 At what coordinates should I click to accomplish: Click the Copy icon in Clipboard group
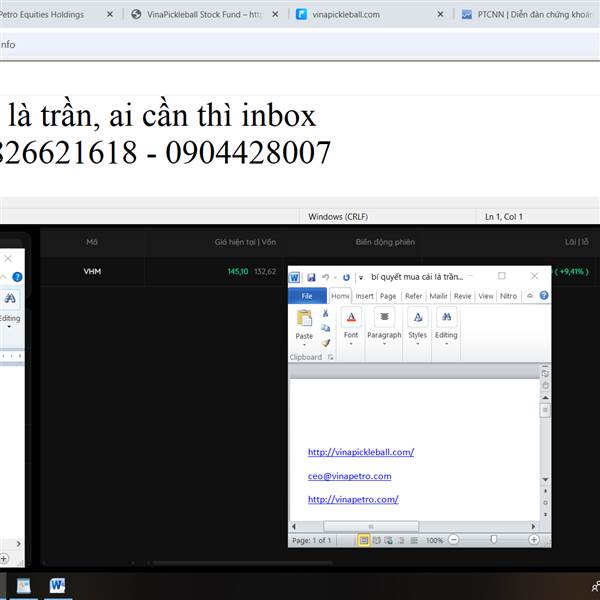pos(325,328)
